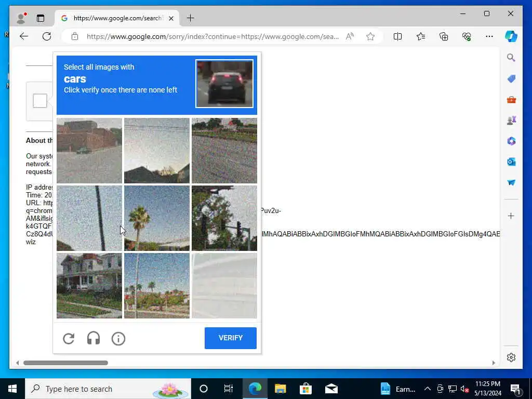Screen dimensions: 532x399
Task: Open the Favorites list icon
Action: coord(421,36)
